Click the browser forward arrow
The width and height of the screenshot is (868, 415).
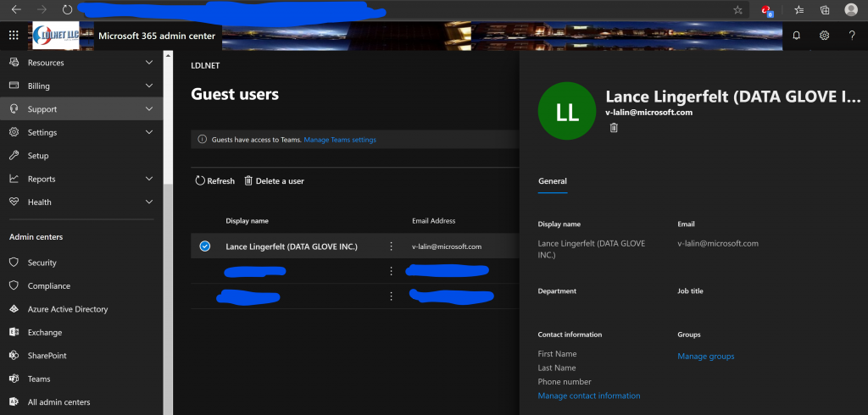click(x=42, y=9)
